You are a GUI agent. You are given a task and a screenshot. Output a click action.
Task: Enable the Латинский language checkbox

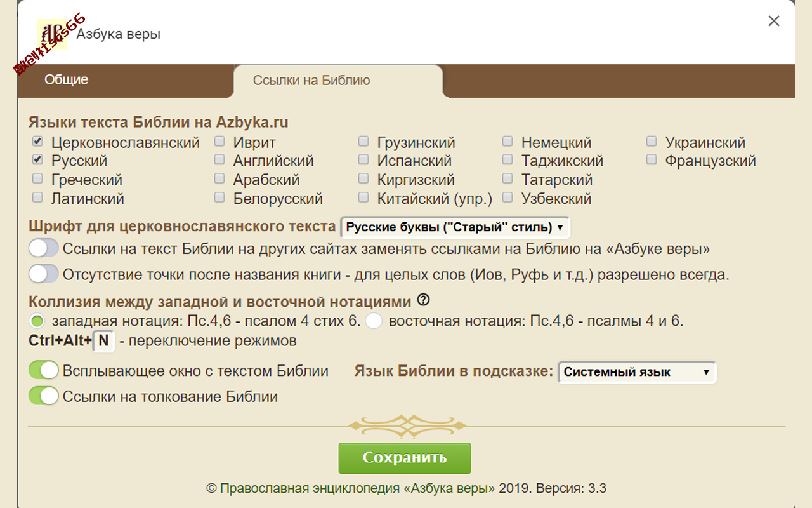click(x=37, y=197)
